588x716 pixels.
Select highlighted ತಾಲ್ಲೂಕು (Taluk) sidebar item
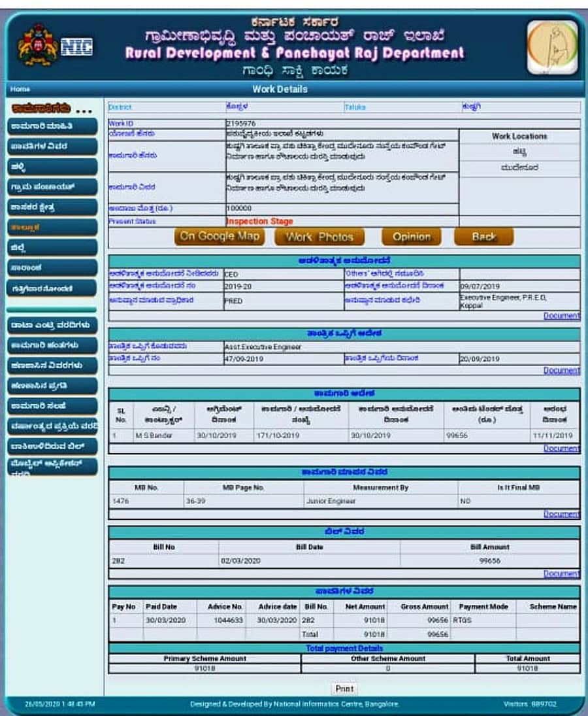pos(52,228)
